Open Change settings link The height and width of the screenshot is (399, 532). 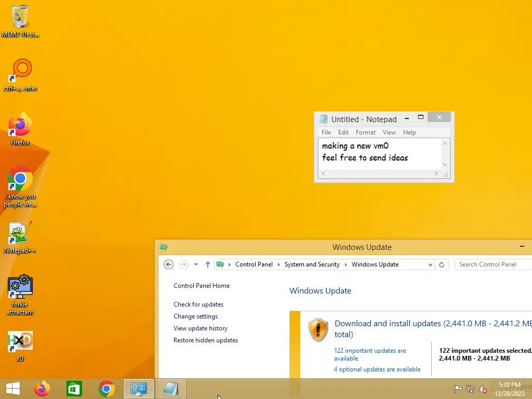(196, 316)
